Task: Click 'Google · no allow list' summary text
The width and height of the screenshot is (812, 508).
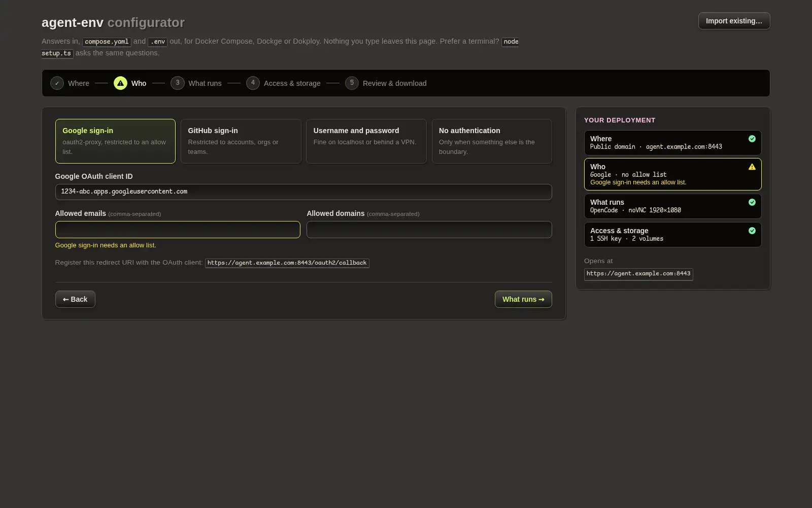Action: click(x=628, y=175)
